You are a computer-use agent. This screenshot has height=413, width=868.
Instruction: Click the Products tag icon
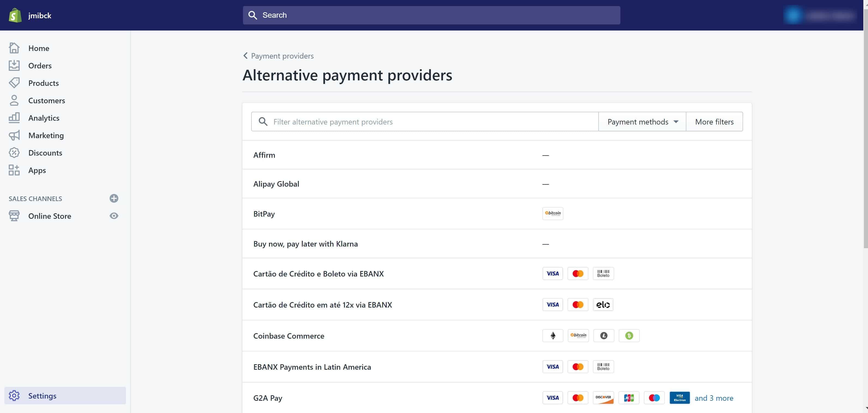coord(14,83)
